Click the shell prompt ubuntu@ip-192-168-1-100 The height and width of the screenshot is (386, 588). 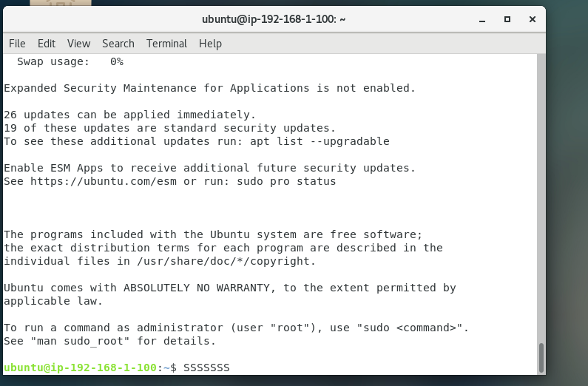point(81,368)
